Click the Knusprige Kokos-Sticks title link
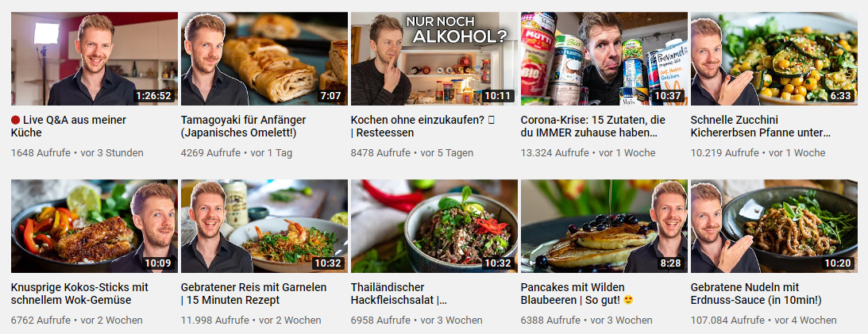Image resolution: width=868 pixels, height=334 pixels. [78, 294]
